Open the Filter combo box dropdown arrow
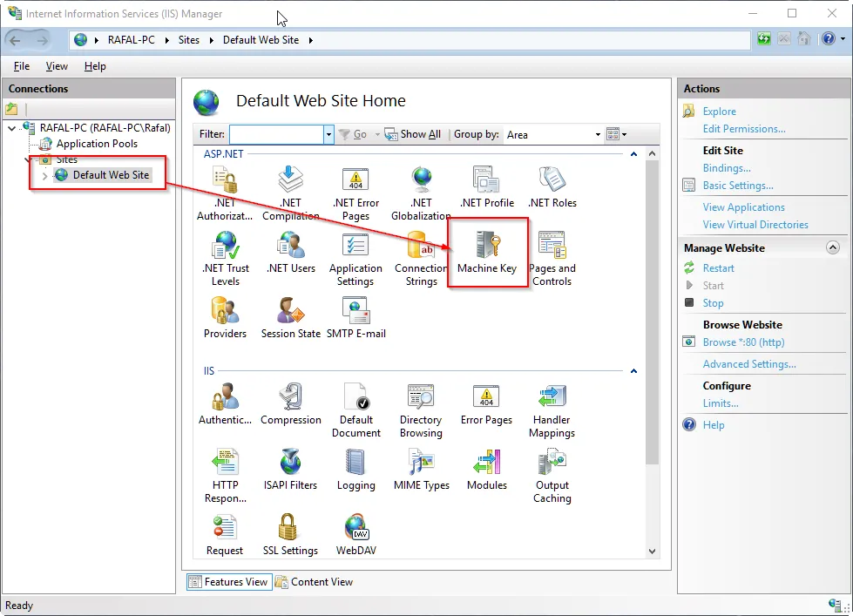The height and width of the screenshot is (616, 853). [x=328, y=134]
